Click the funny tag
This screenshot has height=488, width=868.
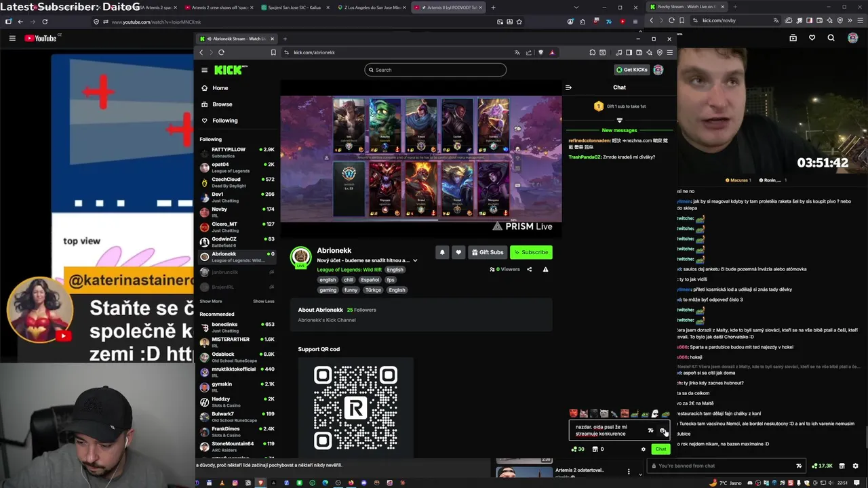pyautogui.click(x=351, y=290)
